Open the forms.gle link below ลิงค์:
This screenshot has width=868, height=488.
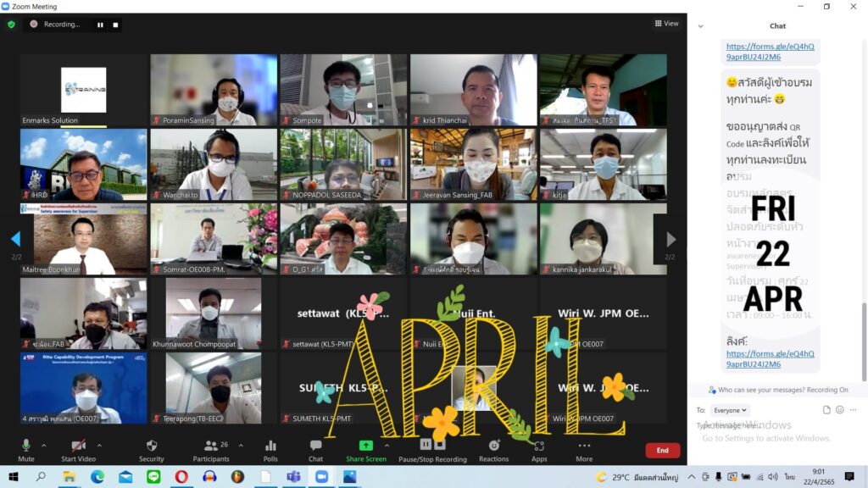[770, 358]
